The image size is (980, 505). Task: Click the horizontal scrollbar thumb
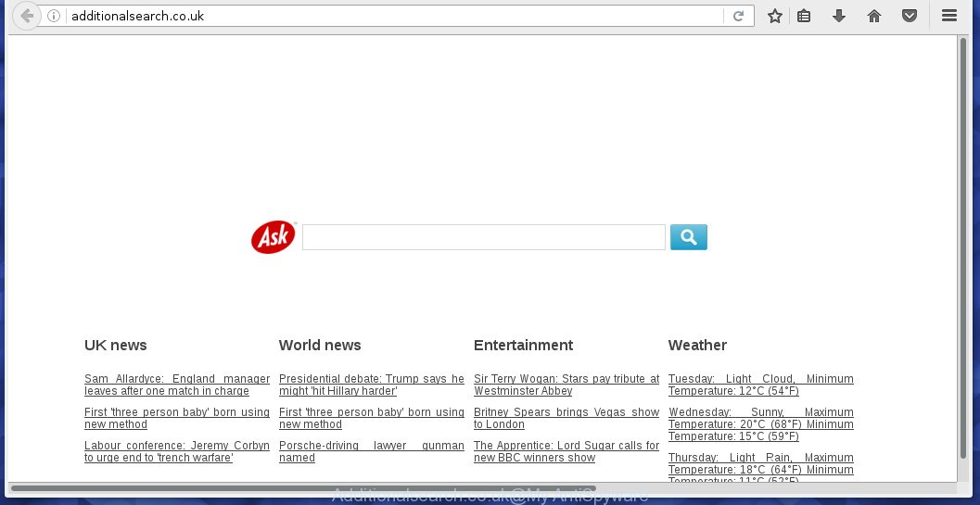click(x=303, y=488)
